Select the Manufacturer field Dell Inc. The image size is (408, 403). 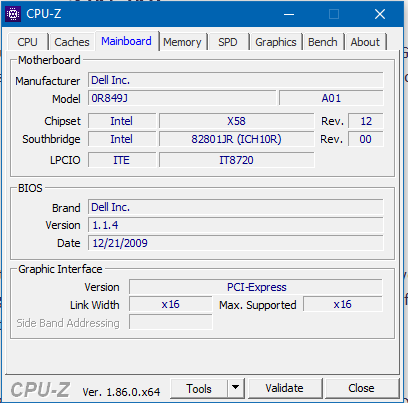(236, 80)
